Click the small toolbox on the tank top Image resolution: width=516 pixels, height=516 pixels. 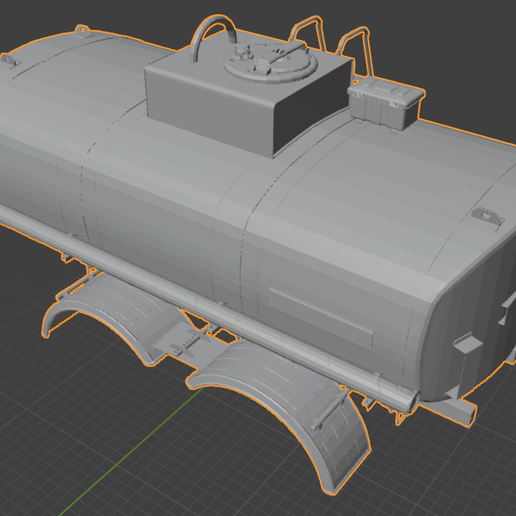coord(386,104)
